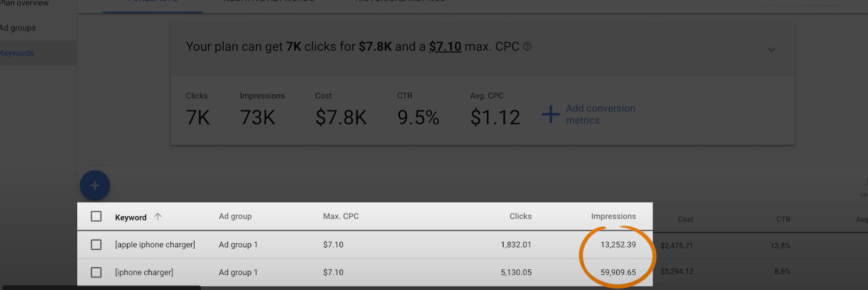Click the sort arrow beside Keyword header
This screenshot has width=868, height=290.
[x=158, y=216]
